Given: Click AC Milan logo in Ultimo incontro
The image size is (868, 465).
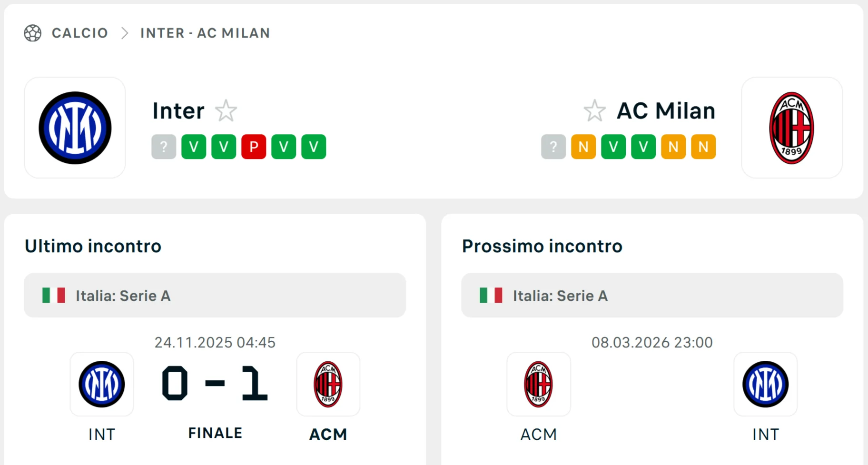Looking at the screenshot, I should pyautogui.click(x=328, y=384).
